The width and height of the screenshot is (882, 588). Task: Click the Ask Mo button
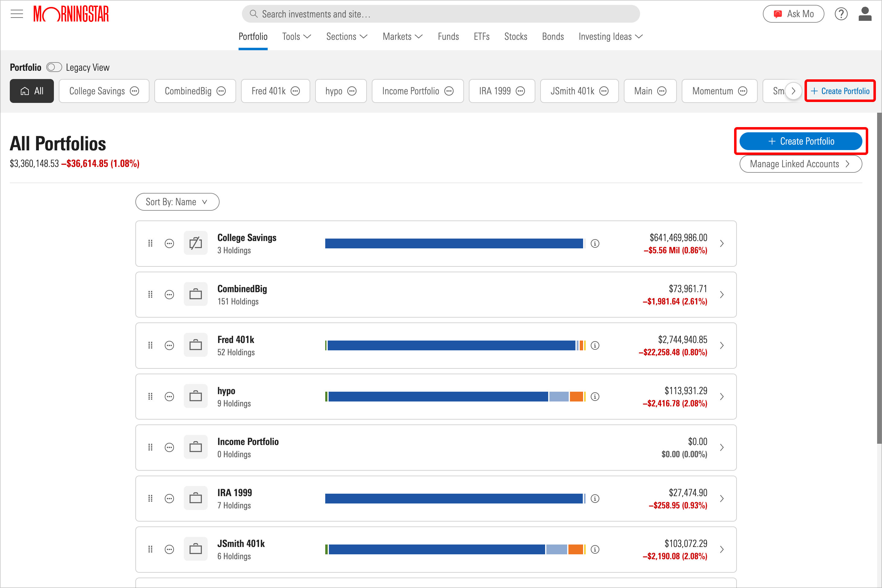point(793,14)
